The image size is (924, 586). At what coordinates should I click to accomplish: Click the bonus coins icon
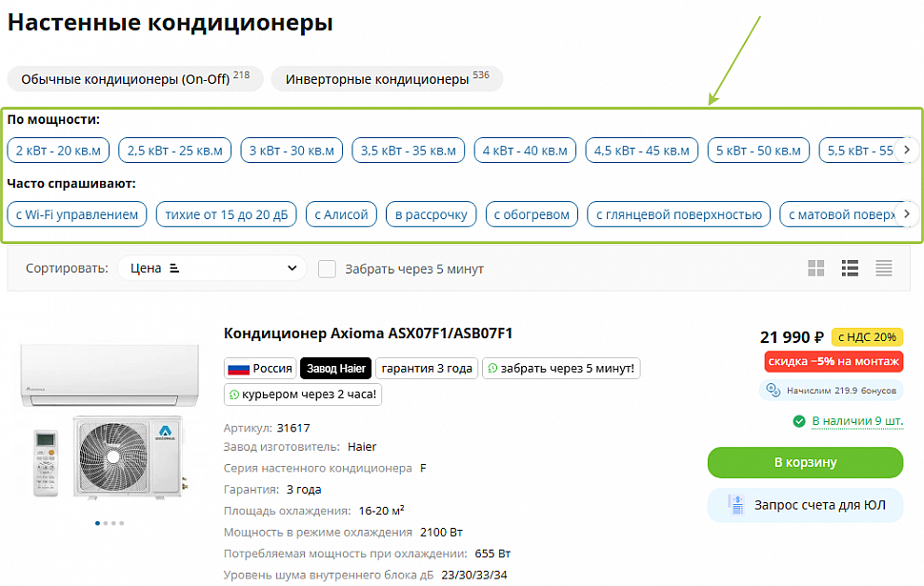point(773,390)
